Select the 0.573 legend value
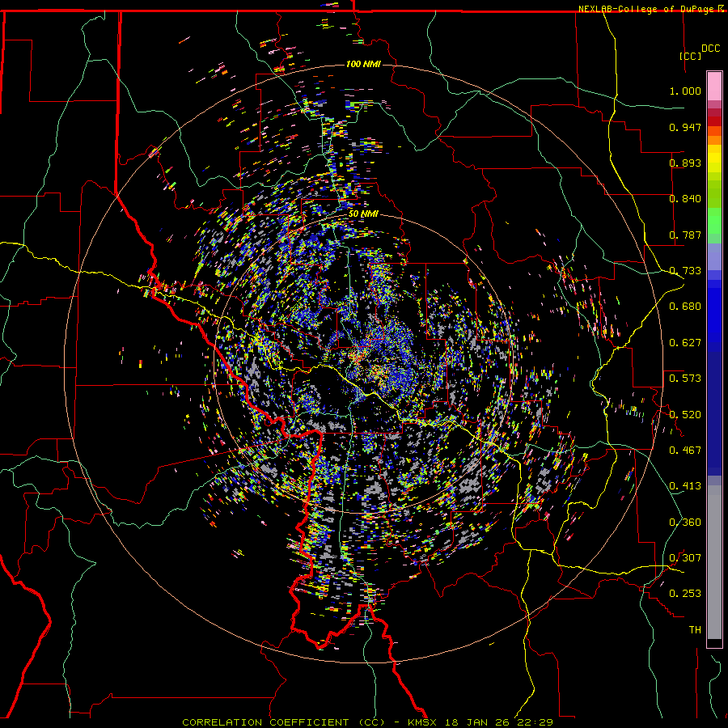The image size is (728, 728). tap(685, 379)
